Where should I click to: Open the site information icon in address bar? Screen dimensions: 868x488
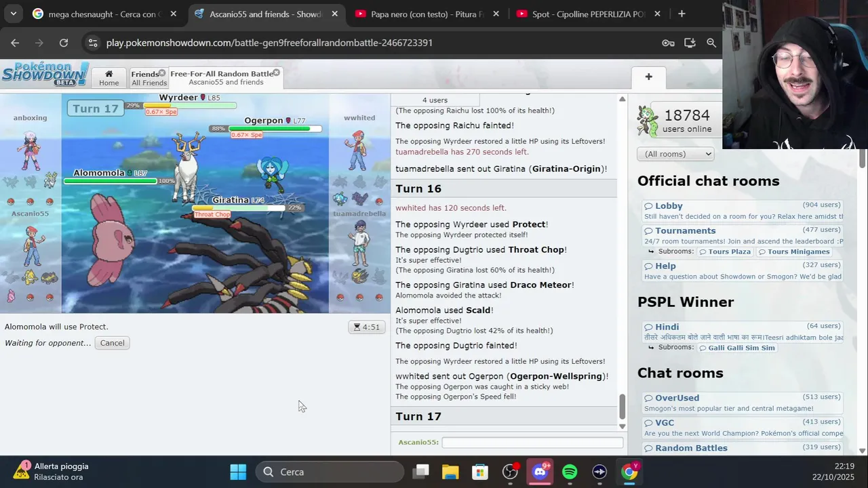click(93, 43)
